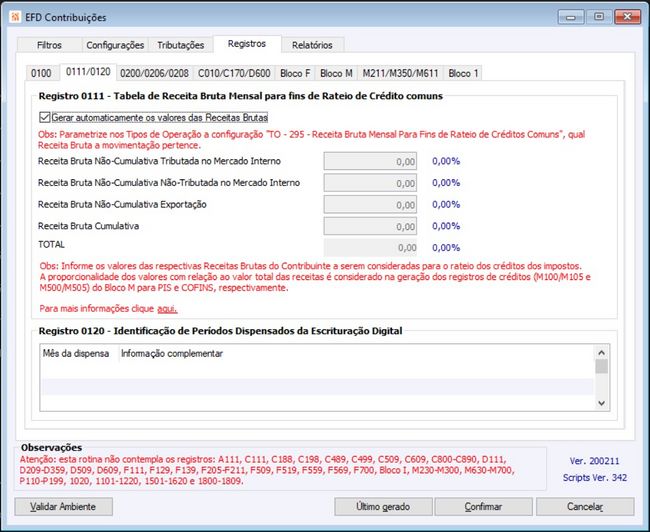Open the Bloco F sub-tab

(x=295, y=73)
